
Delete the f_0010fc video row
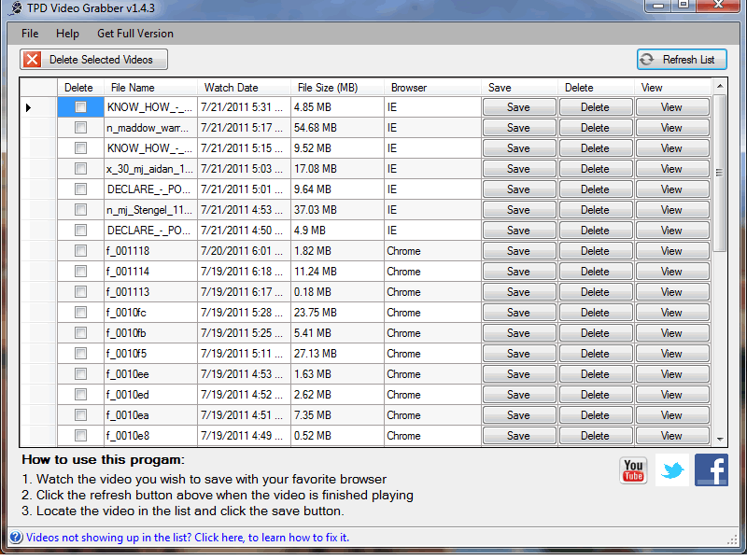(x=596, y=313)
